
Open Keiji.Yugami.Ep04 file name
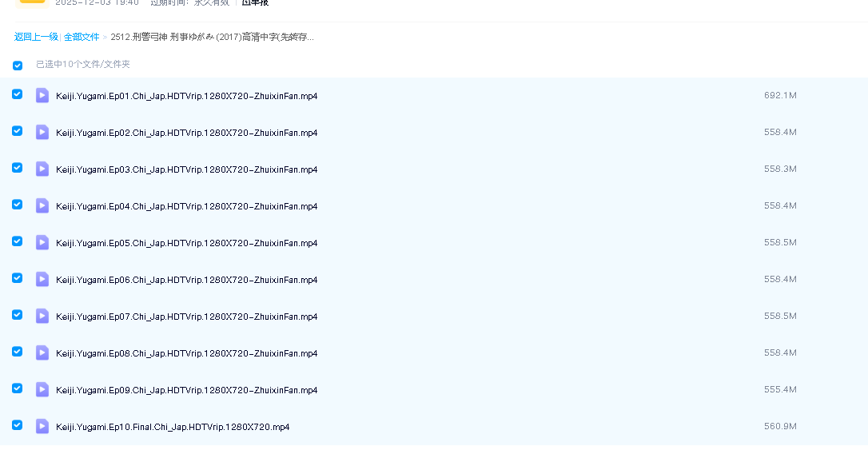pyautogui.click(x=186, y=206)
